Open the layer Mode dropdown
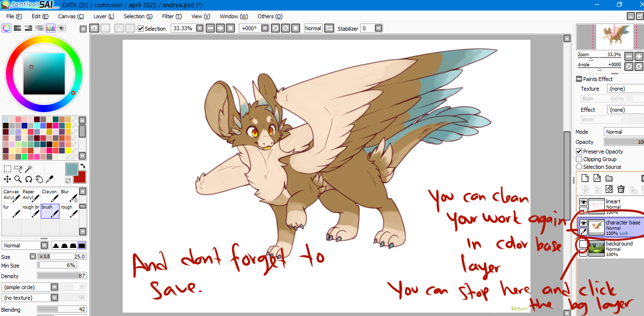644x316 pixels. [623, 132]
